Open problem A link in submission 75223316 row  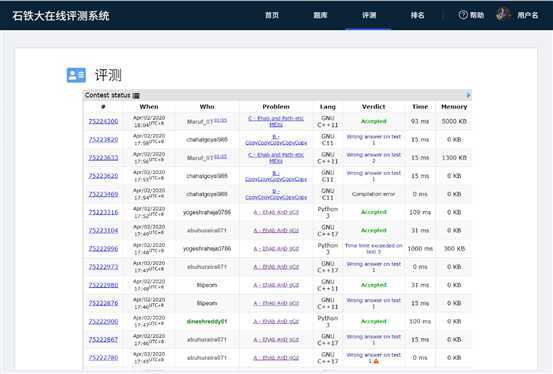[x=276, y=212]
